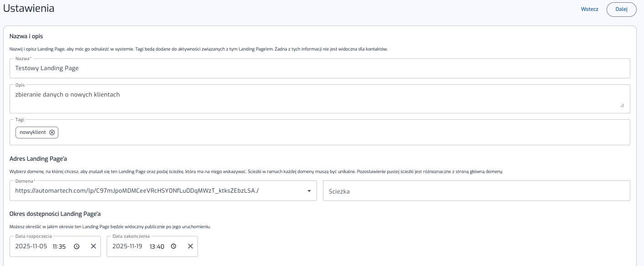The width and height of the screenshot is (644, 266).
Task: Open time picker clock for Data rozpoczęcia
Action: (77, 246)
